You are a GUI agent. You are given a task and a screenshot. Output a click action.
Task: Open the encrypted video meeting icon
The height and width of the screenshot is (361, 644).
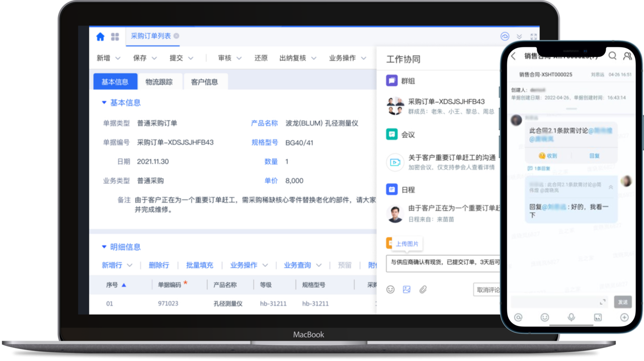[x=395, y=162]
